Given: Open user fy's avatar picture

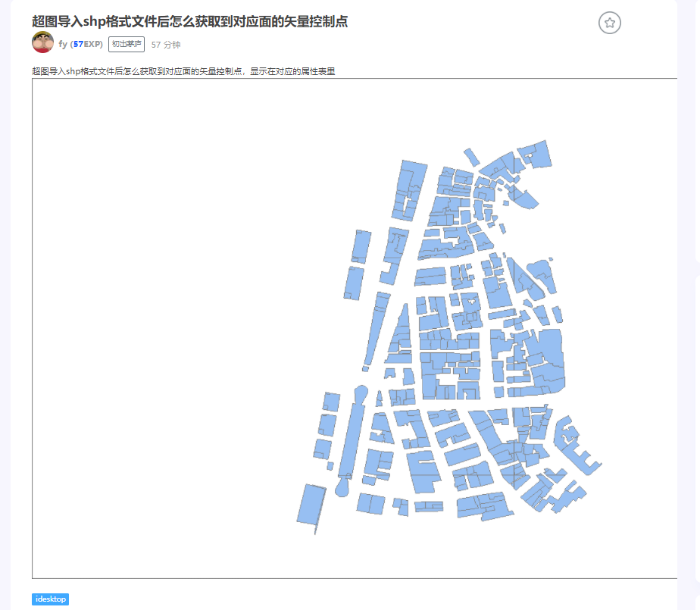Looking at the screenshot, I should pos(43,42).
